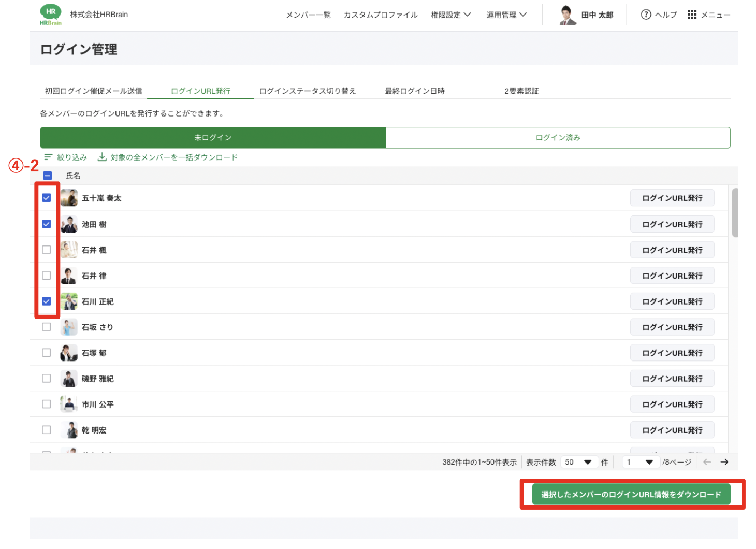The width and height of the screenshot is (756, 549).
Task: Expand the 運用管理 dropdown menu
Action: 506,15
